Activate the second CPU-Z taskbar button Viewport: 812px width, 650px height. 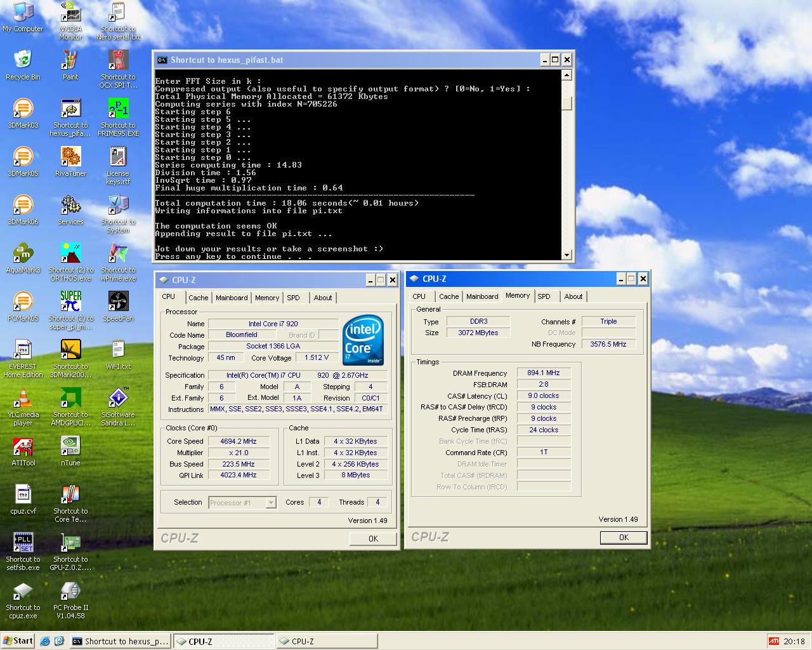(327, 641)
